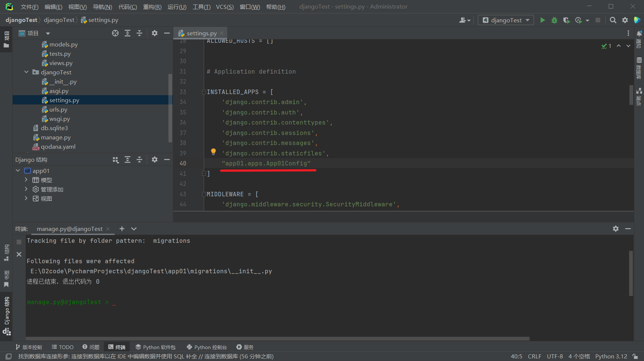Expand all in the Project panel
Screen dimensions: 644x361
point(128,33)
